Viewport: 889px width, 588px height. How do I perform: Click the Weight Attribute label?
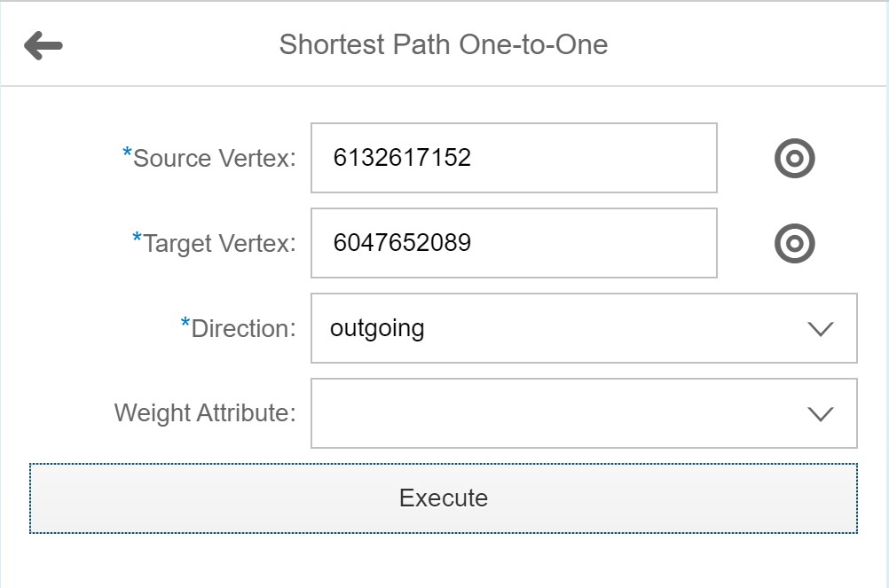(x=205, y=413)
